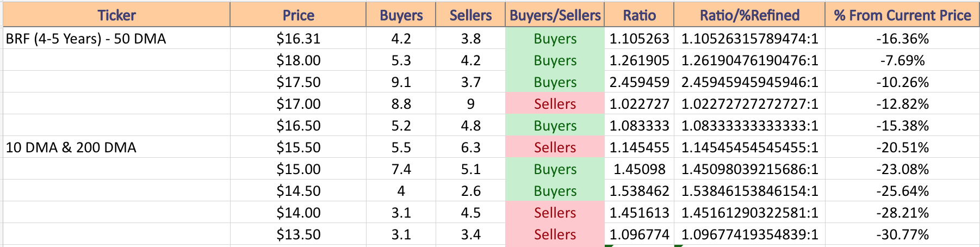Image resolution: width=980 pixels, height=247 pixels.
Task: Select the red Sellers cell for $17.00
Action: point(555,104)
